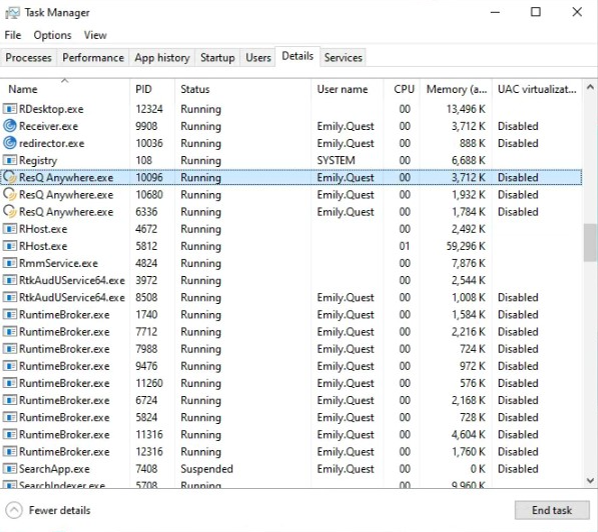
Task: Select the RDesktop.exe process name
Action: [x=51, y=109]
